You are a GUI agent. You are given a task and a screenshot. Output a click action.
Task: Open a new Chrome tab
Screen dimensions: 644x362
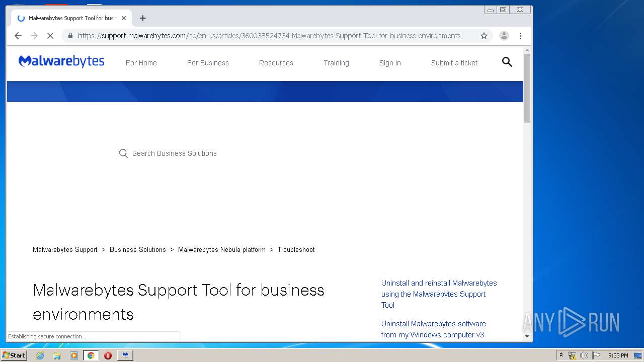point(143,18)
